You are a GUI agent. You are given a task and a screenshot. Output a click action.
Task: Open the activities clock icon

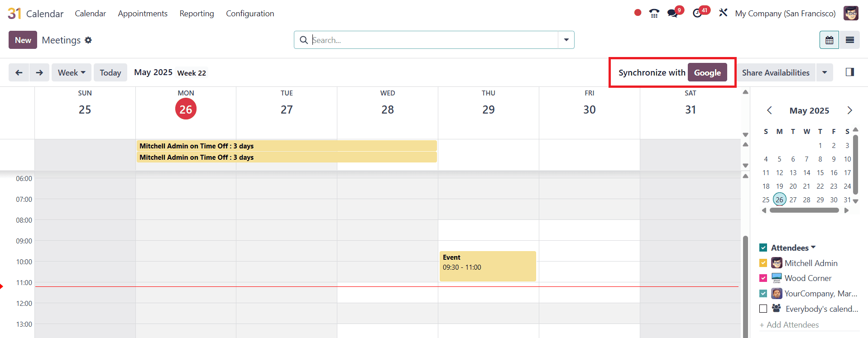[697, 13]
